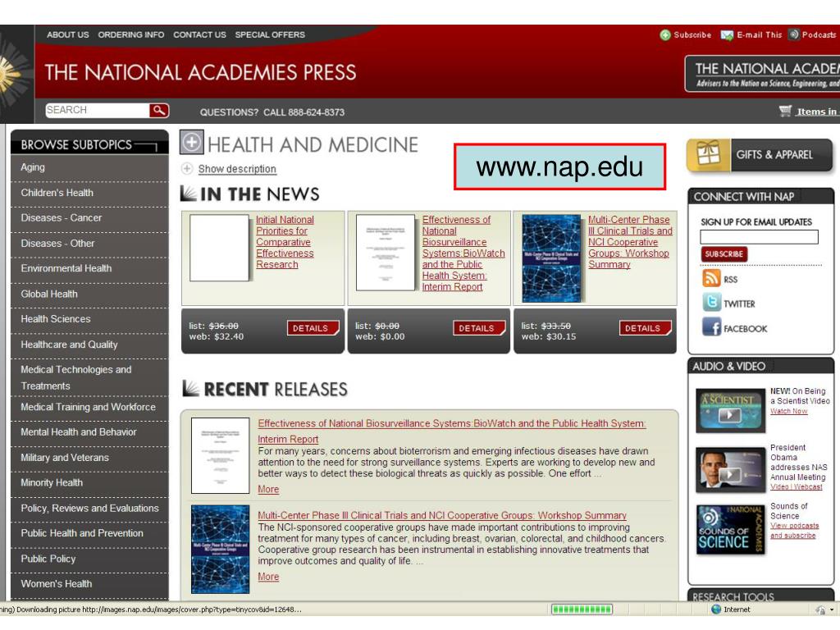Click the red search magnifier button
This screenshot has height=630, width=840.
click(x=159, y=111)
